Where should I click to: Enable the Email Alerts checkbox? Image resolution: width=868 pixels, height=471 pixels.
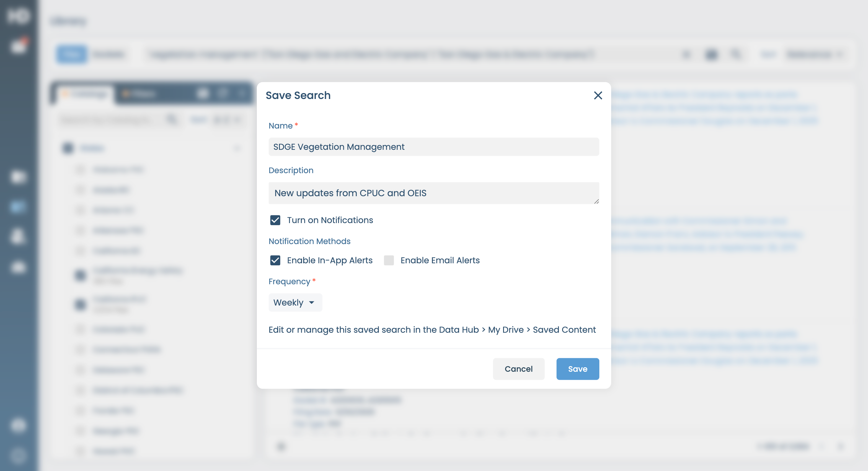(x=389, y=260)
